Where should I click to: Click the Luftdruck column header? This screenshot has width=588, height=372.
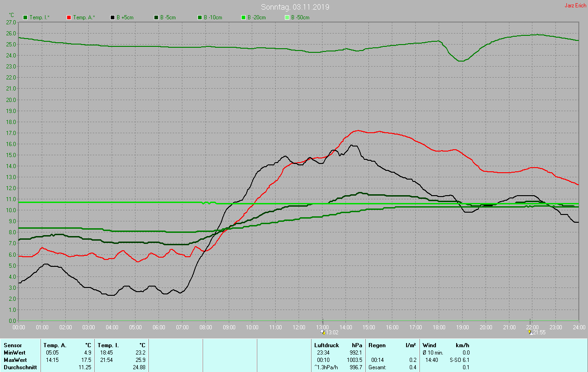327,345
